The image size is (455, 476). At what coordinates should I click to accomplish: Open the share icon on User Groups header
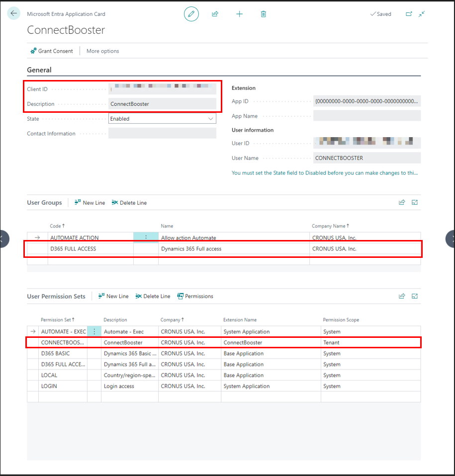[x=402, y=202]
